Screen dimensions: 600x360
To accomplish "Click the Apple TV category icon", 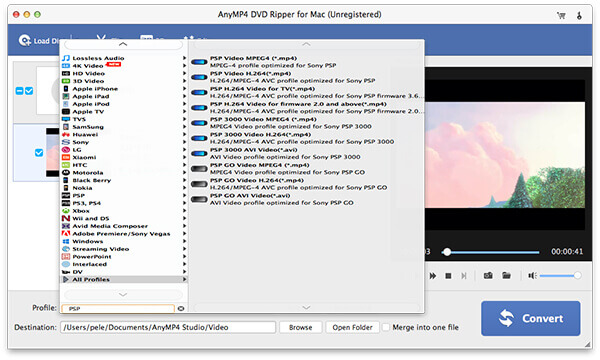I will click(66, 112).
